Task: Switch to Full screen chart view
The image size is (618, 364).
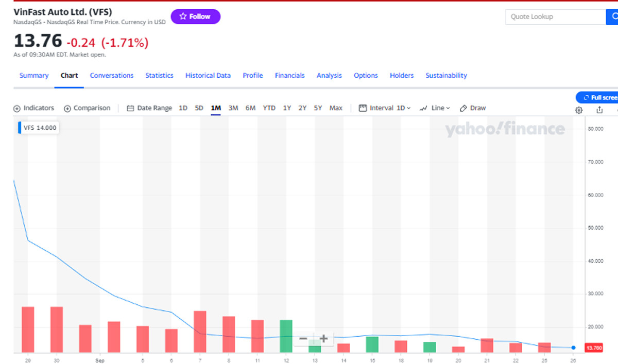Action: [598, 97]
